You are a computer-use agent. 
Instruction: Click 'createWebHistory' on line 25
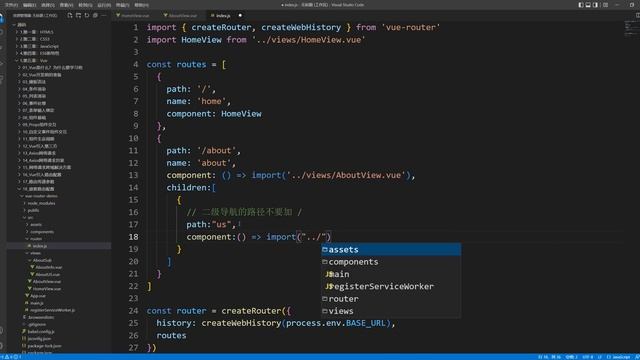tap(241, 323)
